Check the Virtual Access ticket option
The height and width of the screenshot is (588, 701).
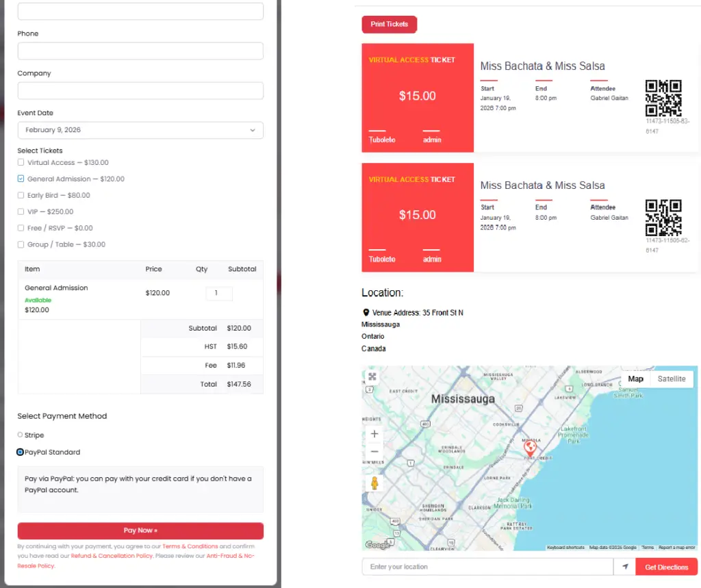(x=21, y=163)
